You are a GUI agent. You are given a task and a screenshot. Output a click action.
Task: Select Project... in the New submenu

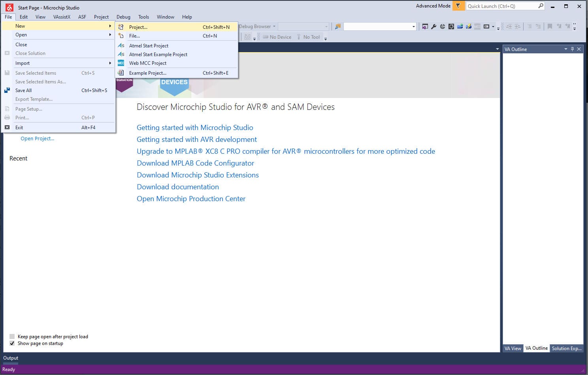pyautogui.click(x=177, y=27)
